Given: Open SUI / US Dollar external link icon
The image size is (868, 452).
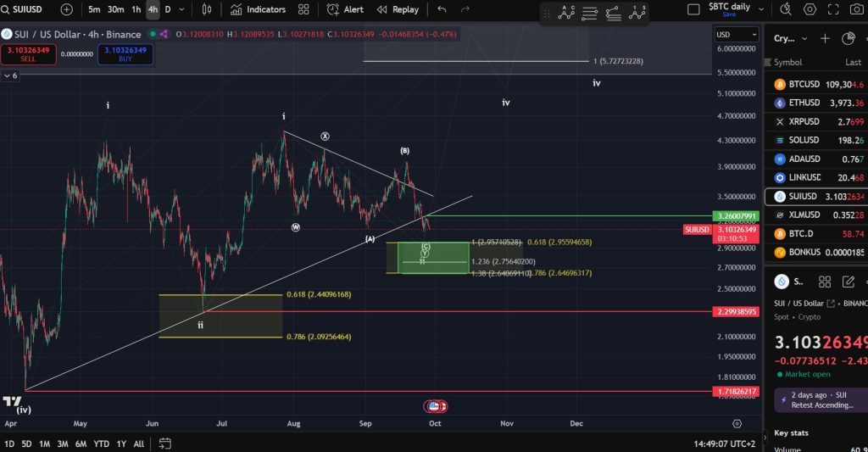Looking at the screenshot, I should pos(831,304).
